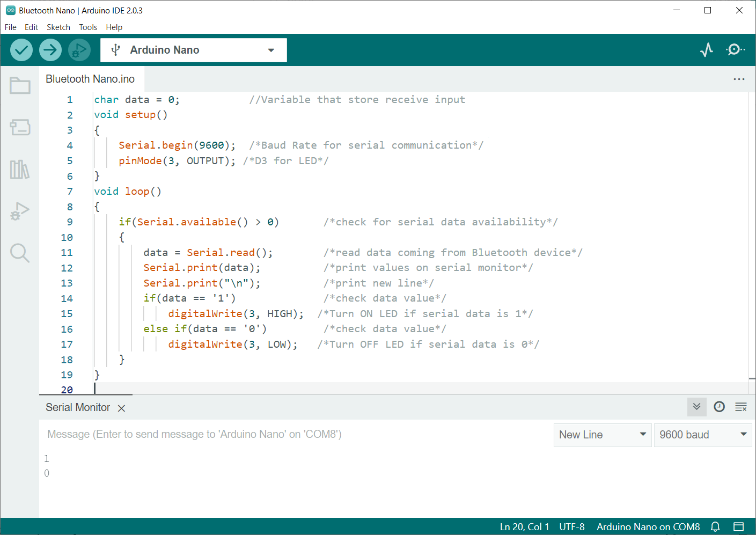Click the 'void loop()' line
This screenshot has height=535, width=756.
[x=128, y=192]
